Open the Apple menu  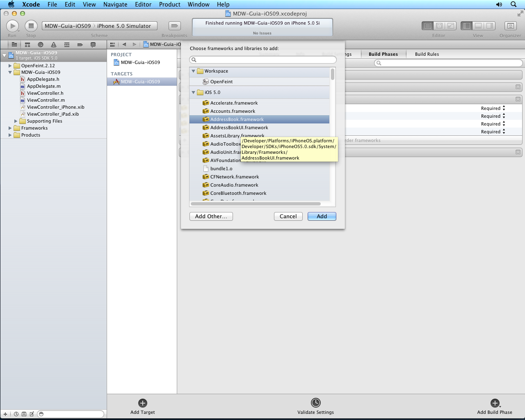(x=11, y=4)
